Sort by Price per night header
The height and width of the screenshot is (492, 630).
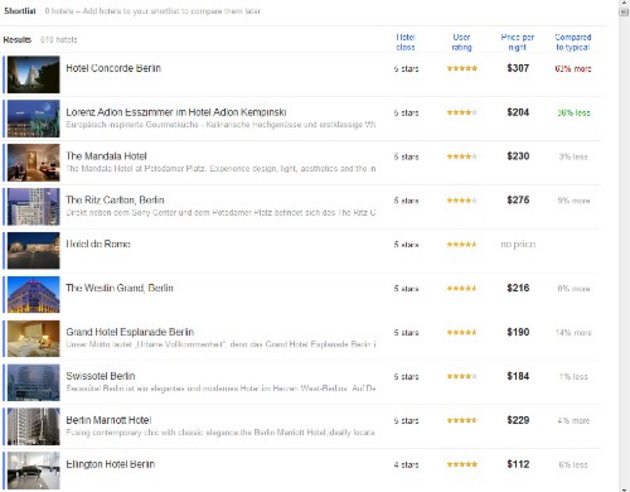tap(517, 41)
